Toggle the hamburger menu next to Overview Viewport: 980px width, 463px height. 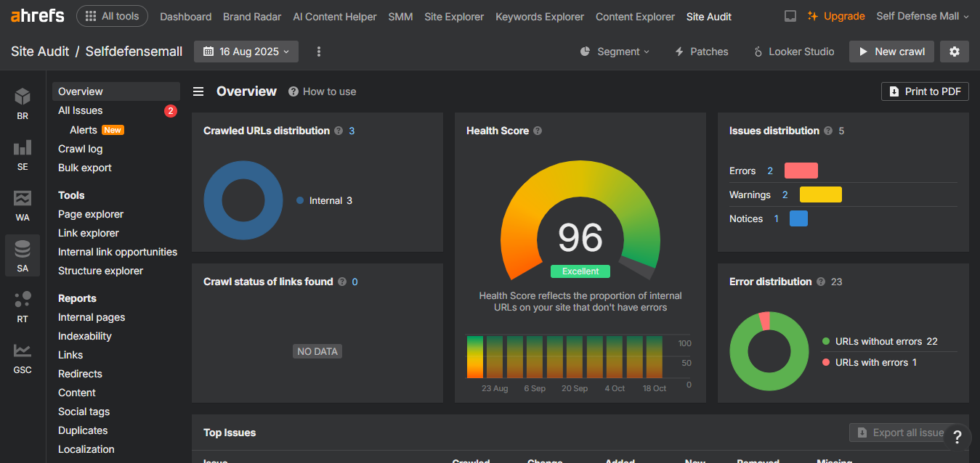(198, 91)
